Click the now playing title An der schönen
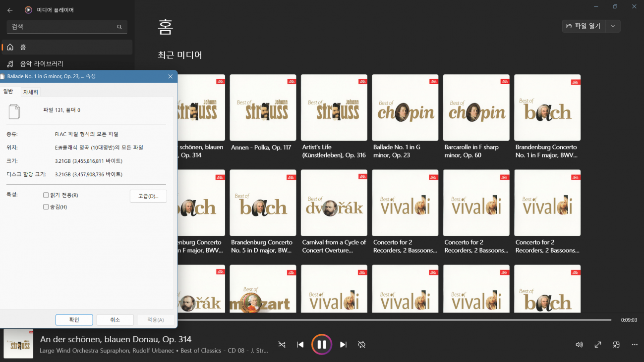 pyautogui.click(x=116, y=339)
